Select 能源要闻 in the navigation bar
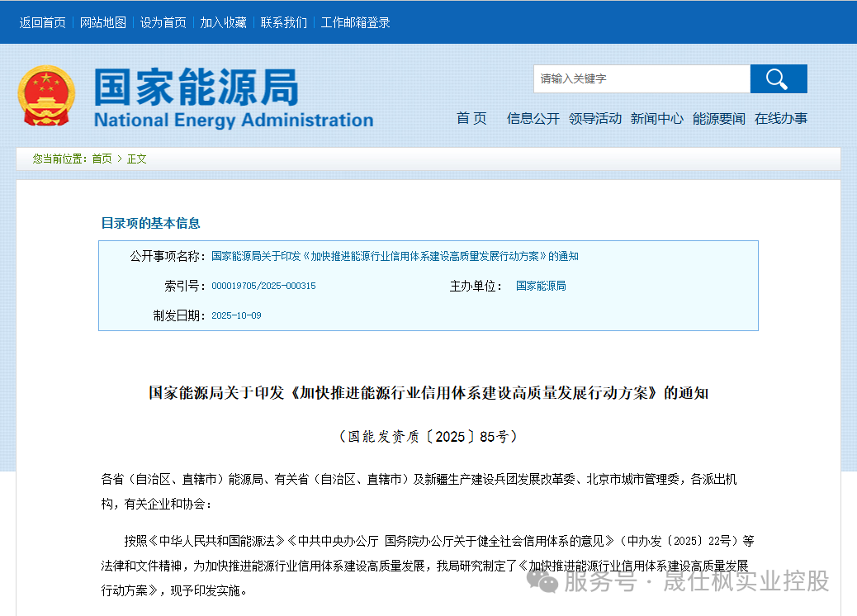This screenshot has height=616, width=857. tap(718, 119)
